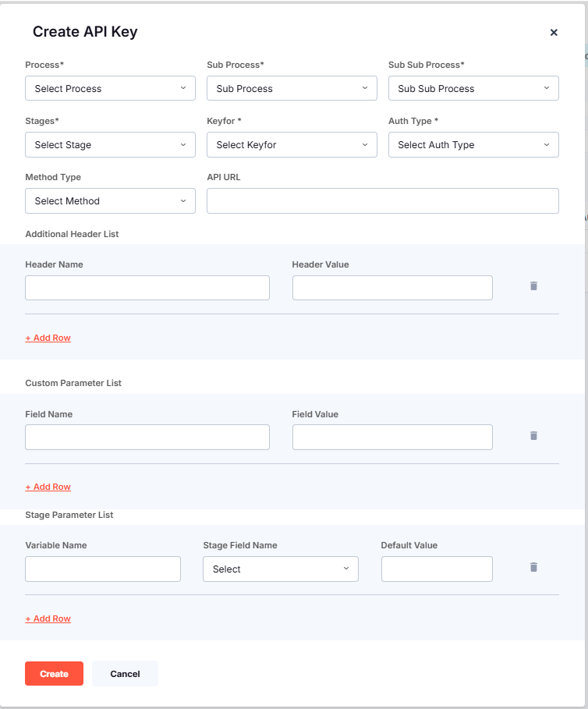This screenshot has height=709, width=588.
Task: Open the Select Auth Type dropdown
Action: [x=473, y=144]
